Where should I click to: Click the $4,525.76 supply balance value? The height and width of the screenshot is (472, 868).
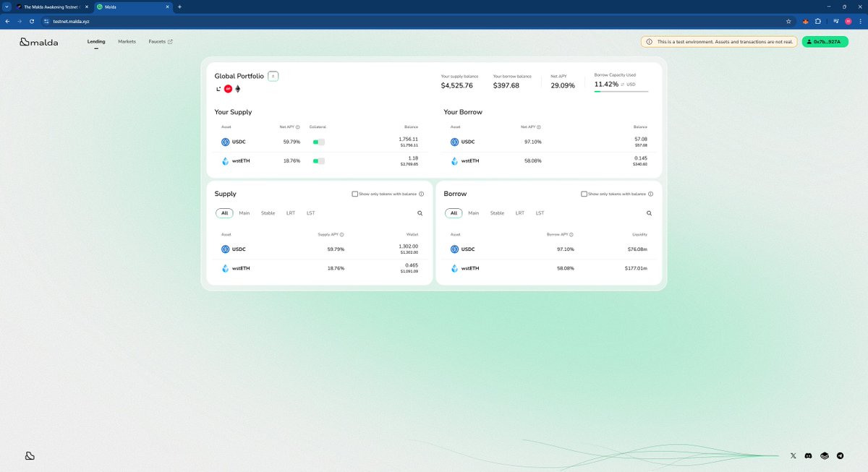[x=457, y=85]
